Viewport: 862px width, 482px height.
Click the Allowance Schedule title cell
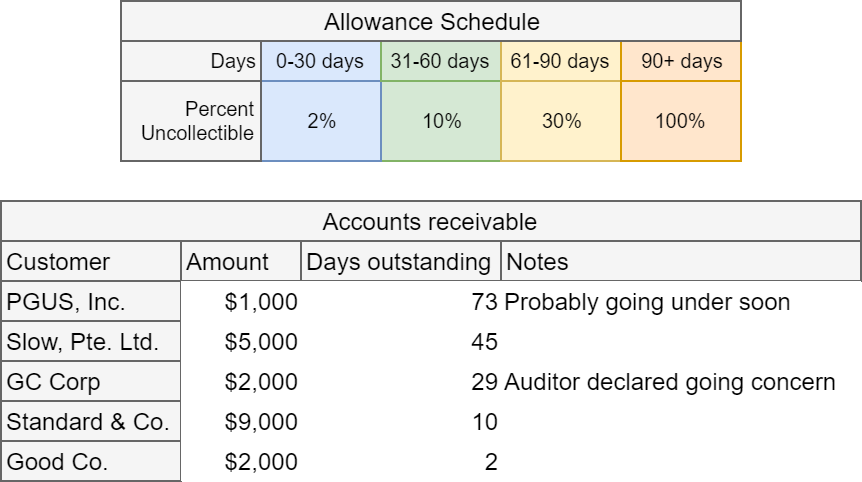coord(430,21)
